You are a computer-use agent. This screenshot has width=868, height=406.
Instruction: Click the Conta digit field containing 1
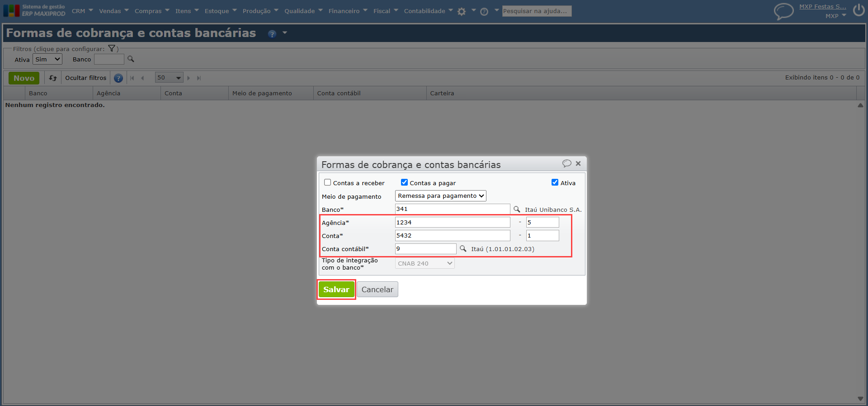(542, 235)
